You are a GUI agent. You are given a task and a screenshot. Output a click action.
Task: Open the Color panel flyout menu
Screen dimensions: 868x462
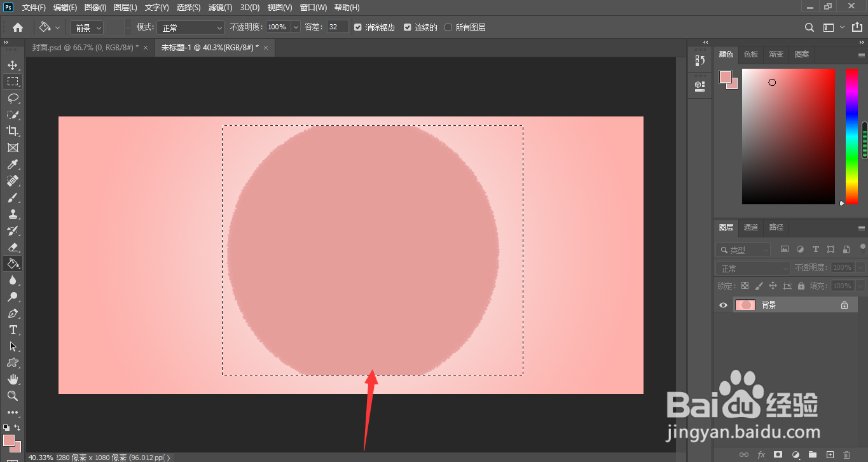(x=862, y=55)
